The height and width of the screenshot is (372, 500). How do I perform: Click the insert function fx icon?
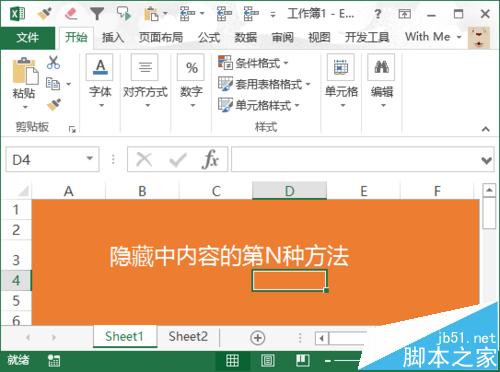click(210, 159)
